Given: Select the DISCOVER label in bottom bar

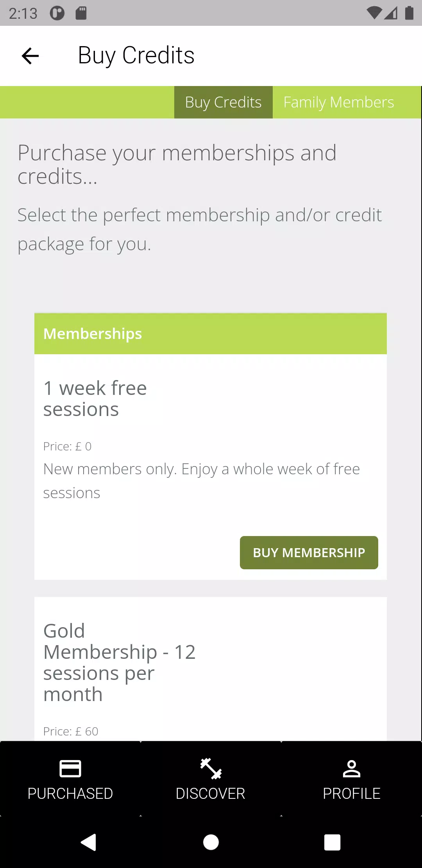Looking at the screenshot, I should coord(211,793).
